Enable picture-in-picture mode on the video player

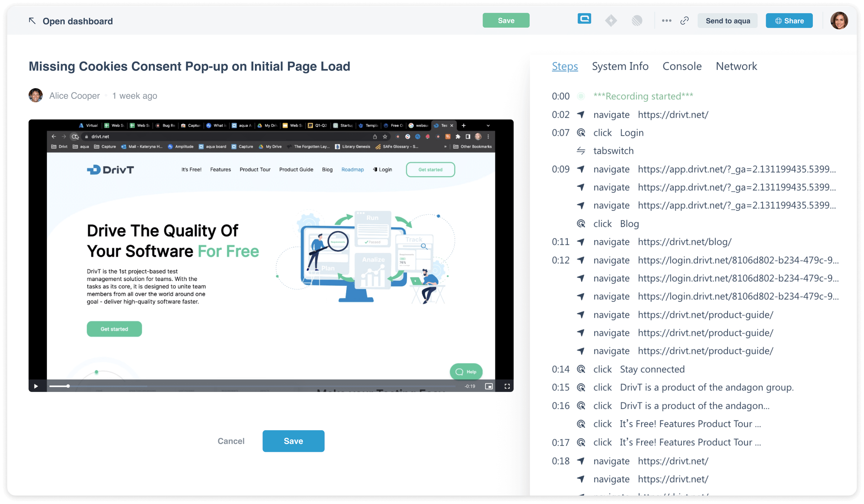489,386
